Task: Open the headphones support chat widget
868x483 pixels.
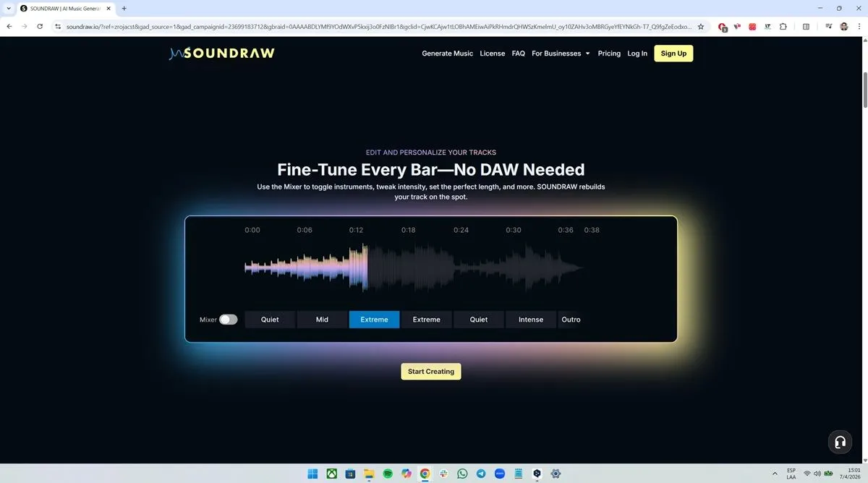Action: [839, 441]
